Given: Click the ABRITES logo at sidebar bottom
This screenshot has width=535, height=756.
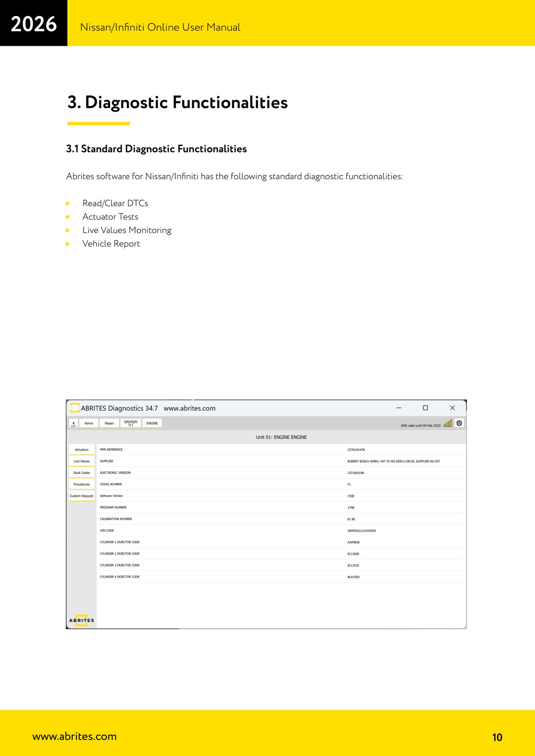Looking at the screenshot, I should (x=81, y=620).
